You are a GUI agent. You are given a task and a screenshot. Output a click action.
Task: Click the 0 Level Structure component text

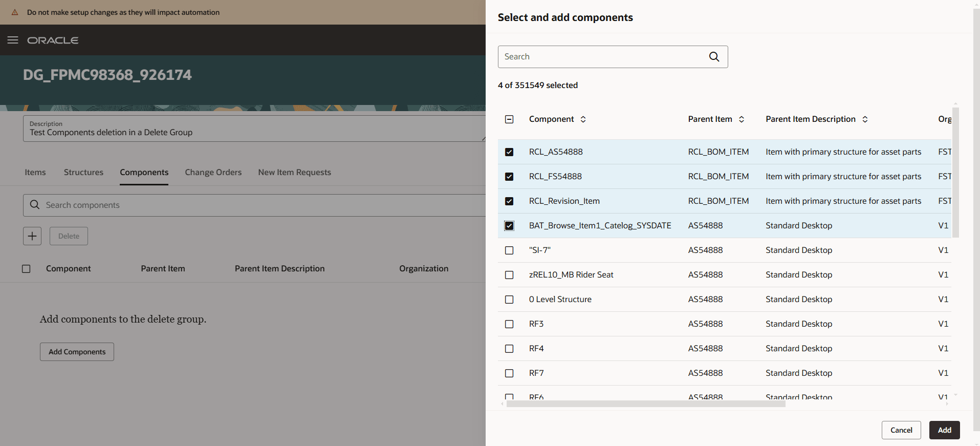click(560, 300)
